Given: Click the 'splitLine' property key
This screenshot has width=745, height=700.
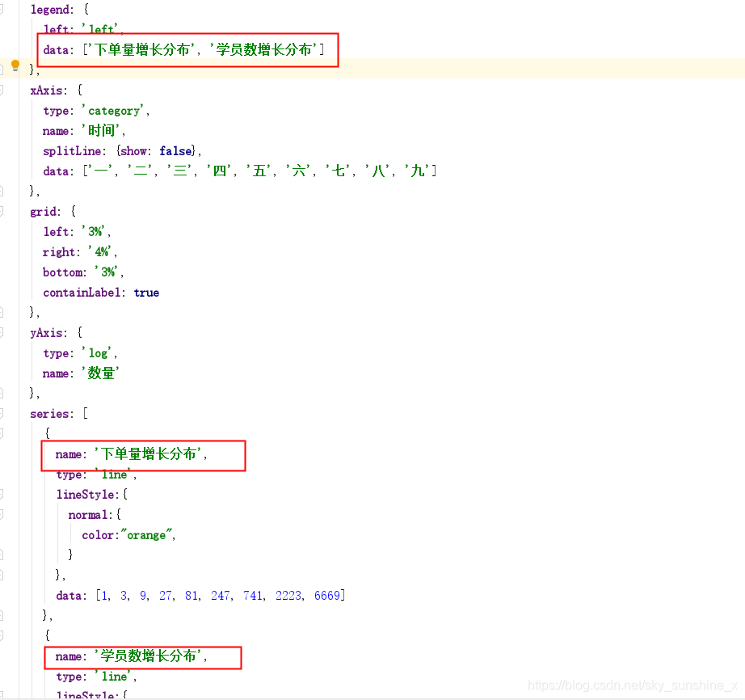Looking at the screenshot, I should [72, 151].
